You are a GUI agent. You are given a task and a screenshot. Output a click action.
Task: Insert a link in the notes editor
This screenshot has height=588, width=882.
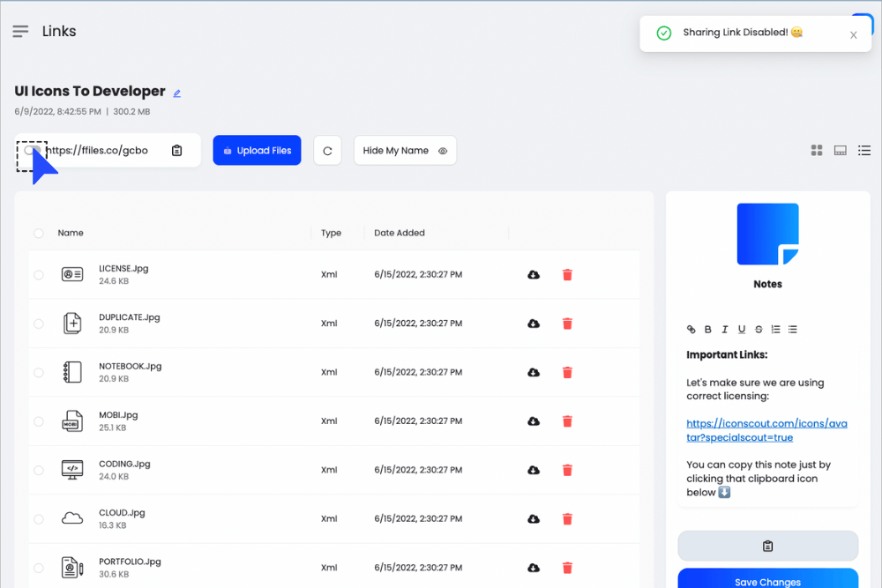coord(691,330)
